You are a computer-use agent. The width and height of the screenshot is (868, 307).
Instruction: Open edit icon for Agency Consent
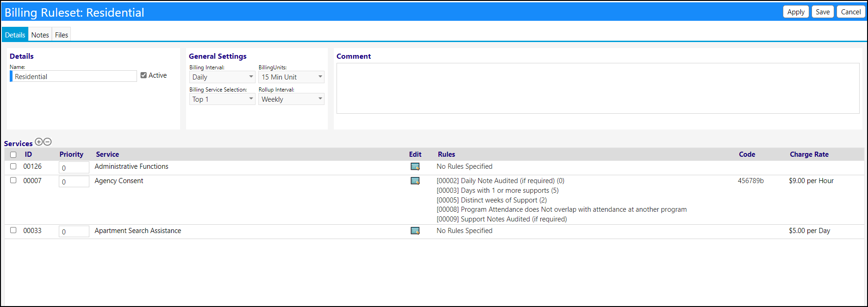(415, 181)
